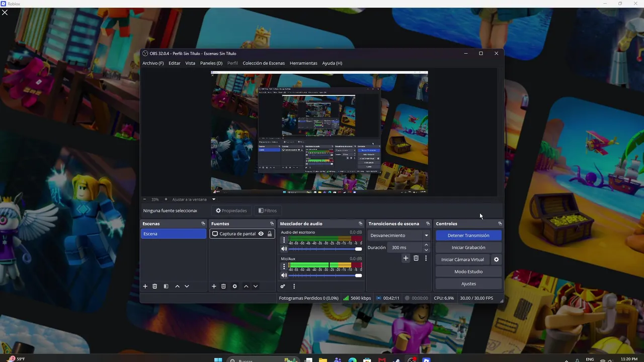Viewport: 644px width, 362px height.
Task: Open File Explorer from taskbar
Action: tap(323, 360)
